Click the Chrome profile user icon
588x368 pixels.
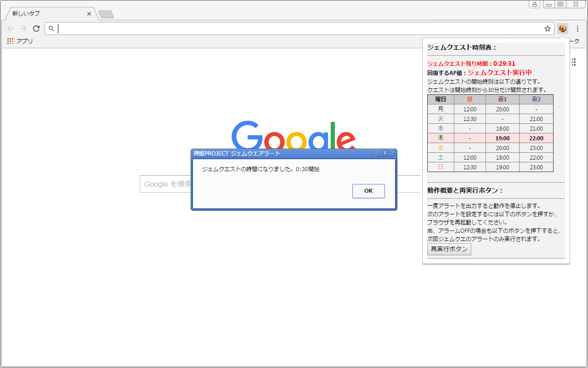(x=534, y=4)
